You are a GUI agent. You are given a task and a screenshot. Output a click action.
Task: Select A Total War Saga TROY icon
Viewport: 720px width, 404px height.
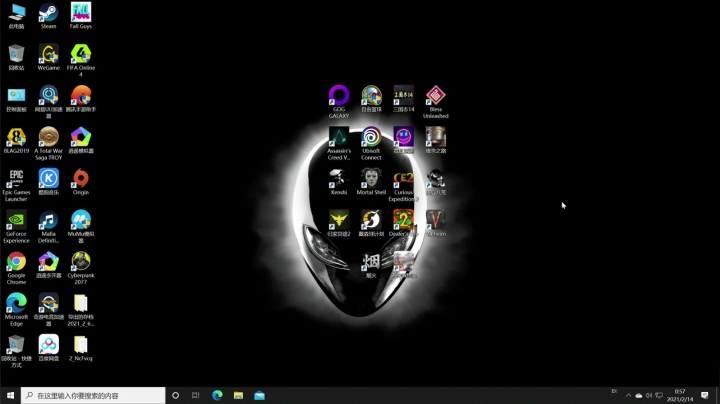(48, 143)
